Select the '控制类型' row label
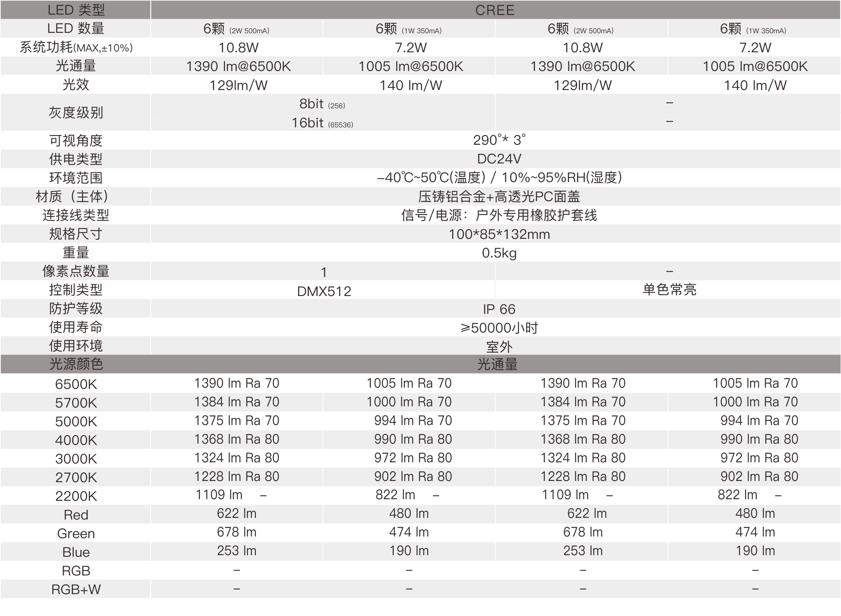 pyautogui.click(x=76, y=290)
